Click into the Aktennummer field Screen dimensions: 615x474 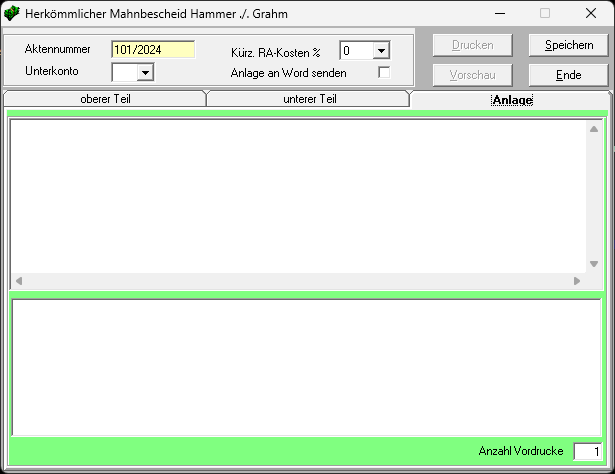[152, 50]
